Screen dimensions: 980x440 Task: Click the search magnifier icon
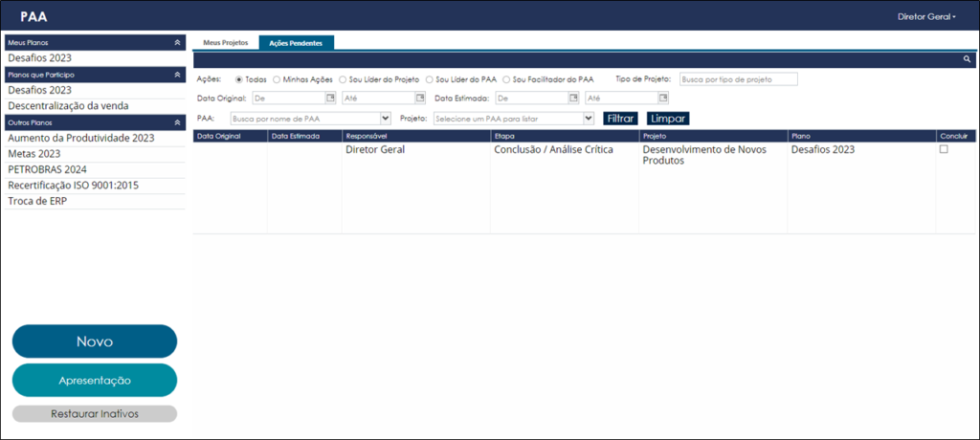point(967,59)
